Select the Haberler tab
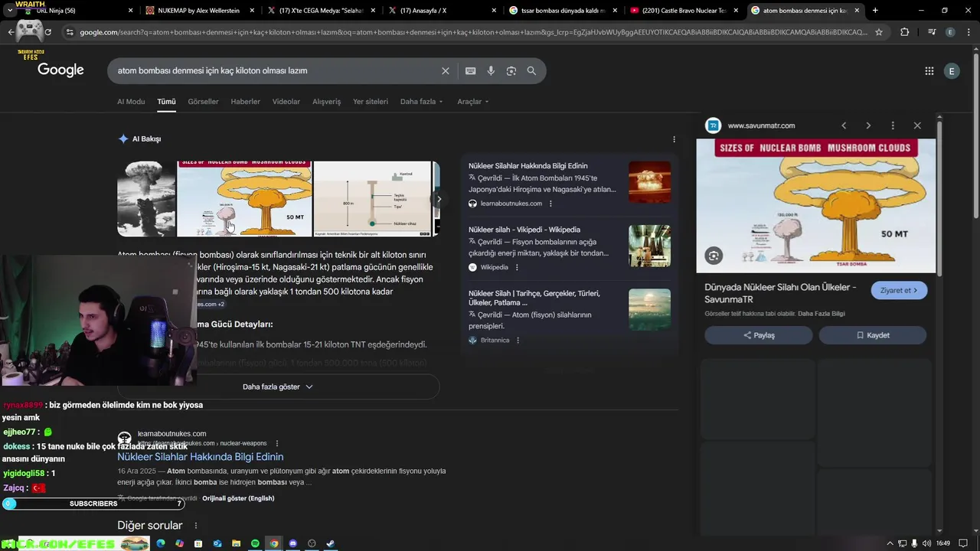The width and height of the screenshot is (980, 551). 246,102
